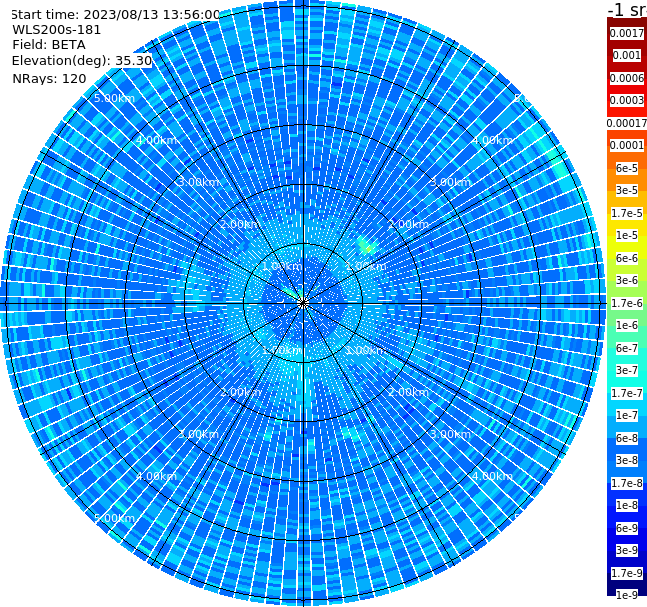Screen dimensions: 647x607
Task: Select the 1e-8 colorbar label
Action: pos(627,505)
